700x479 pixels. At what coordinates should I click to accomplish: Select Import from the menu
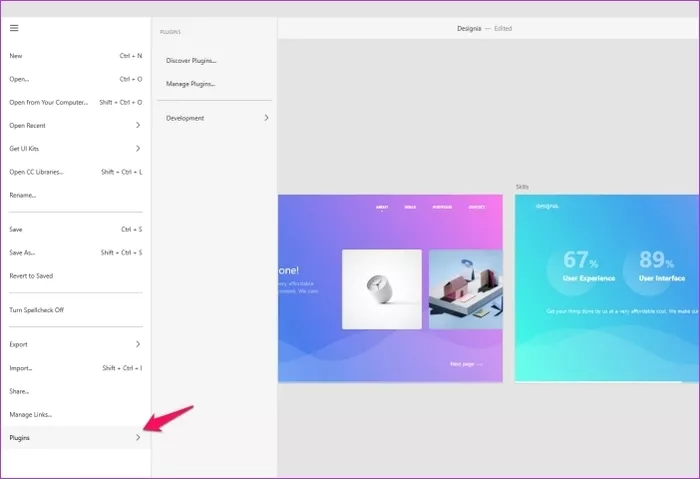click(21, 368)
